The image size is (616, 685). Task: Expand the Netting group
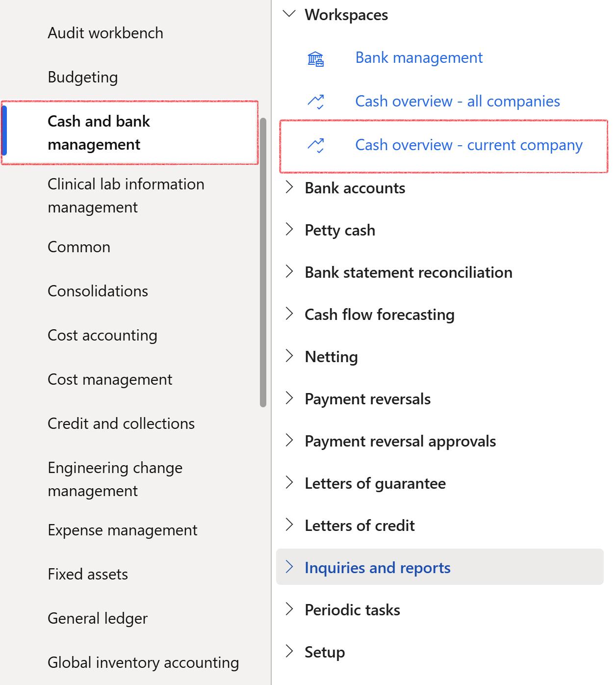pyautogui.click(x=289, y=356)
